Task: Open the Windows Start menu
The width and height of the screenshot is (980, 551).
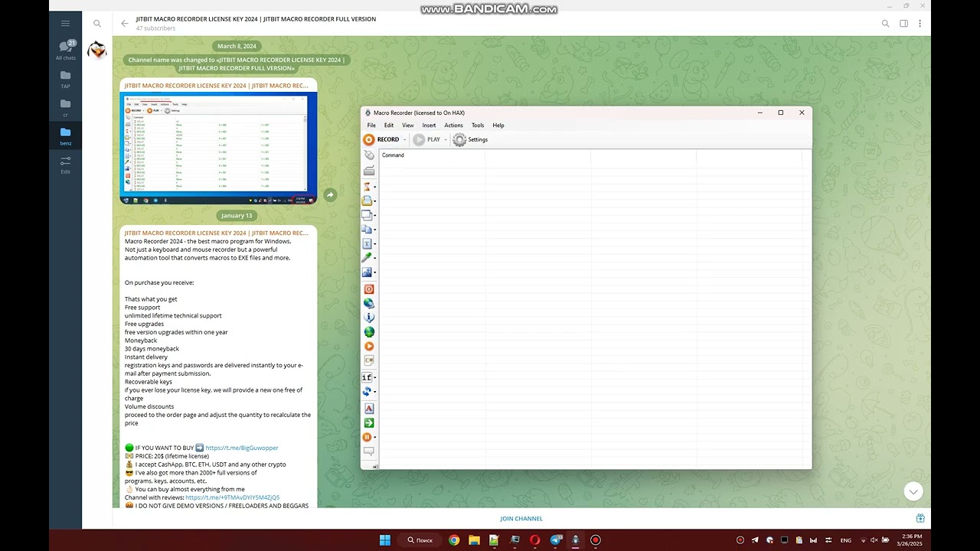Action: 385,540
